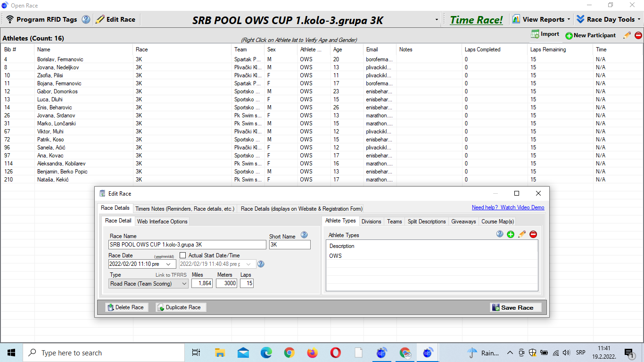Open the Import athletes tool

[545, 34]
